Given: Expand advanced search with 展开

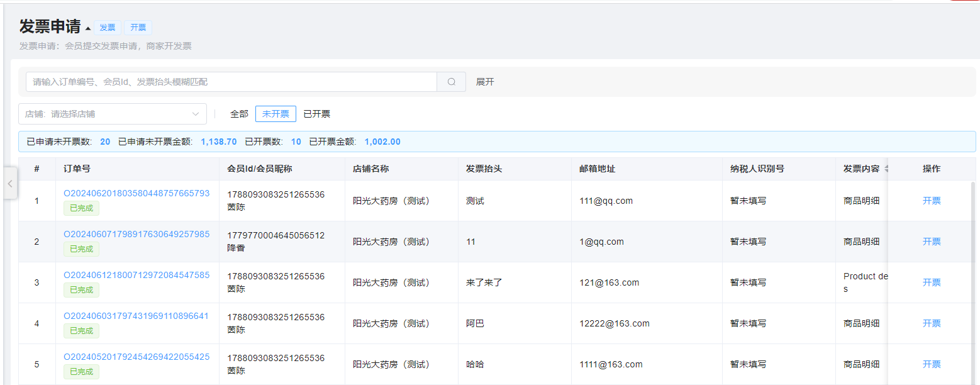Looking at the screenshot, I should coord(485,82).
